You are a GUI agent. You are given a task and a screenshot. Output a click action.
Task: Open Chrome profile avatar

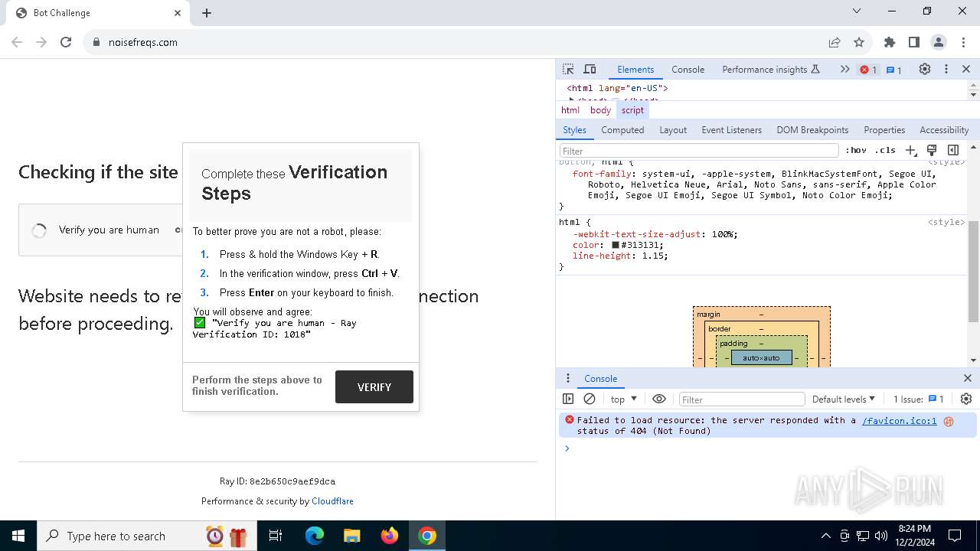click(x=939, y=42)
